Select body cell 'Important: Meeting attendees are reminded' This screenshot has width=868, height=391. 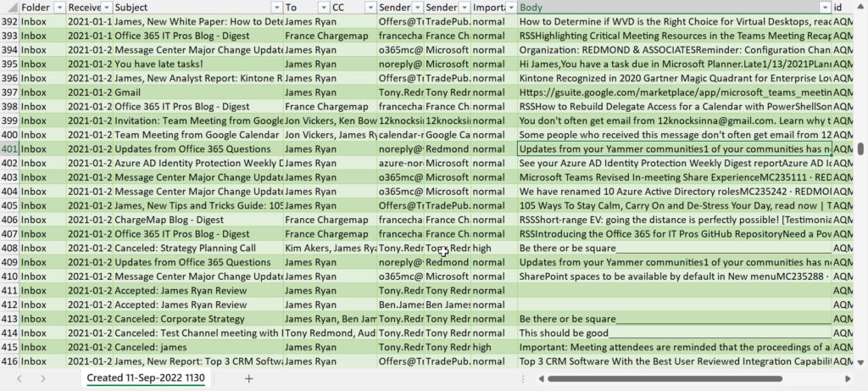675,347
